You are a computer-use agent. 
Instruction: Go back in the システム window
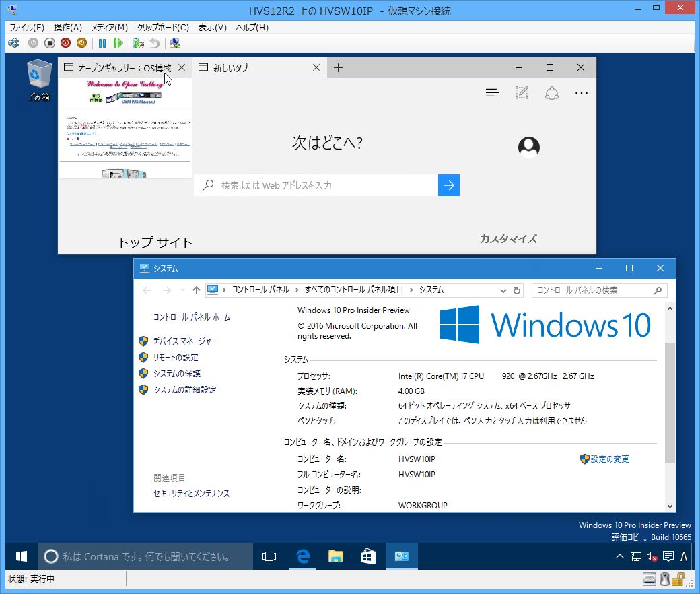click(x=147, y=290)
